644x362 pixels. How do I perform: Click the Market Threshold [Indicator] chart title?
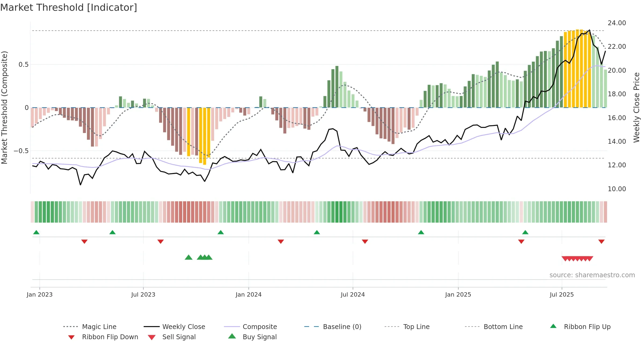tap(69, 8)
